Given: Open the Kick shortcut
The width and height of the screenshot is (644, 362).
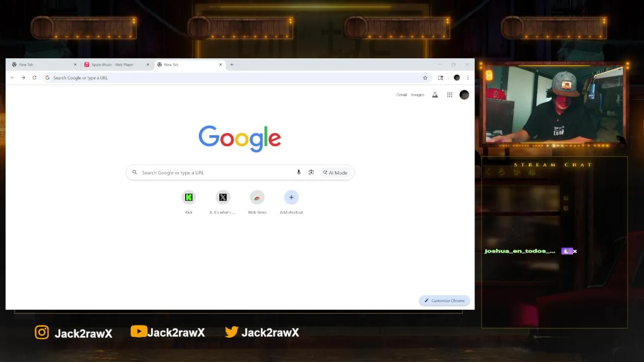Looking at the screenshot, I should pyautogui.click(x=189, y=202).
